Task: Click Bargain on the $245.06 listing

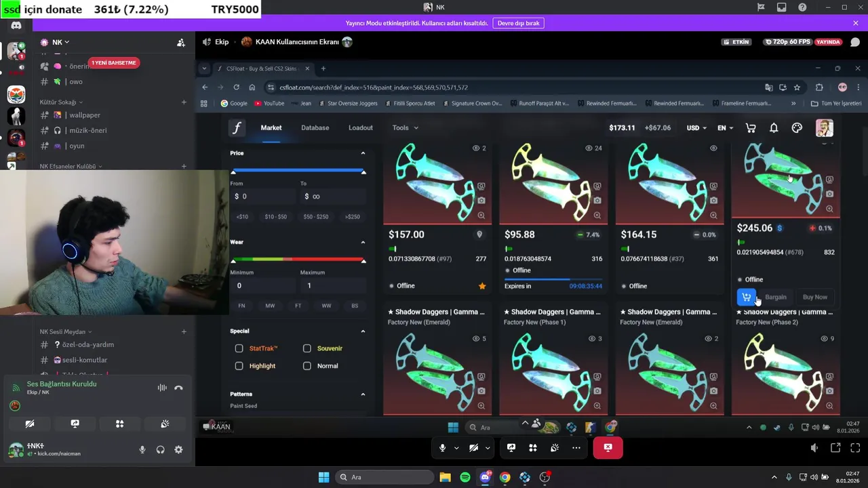Action: point(775,297)
